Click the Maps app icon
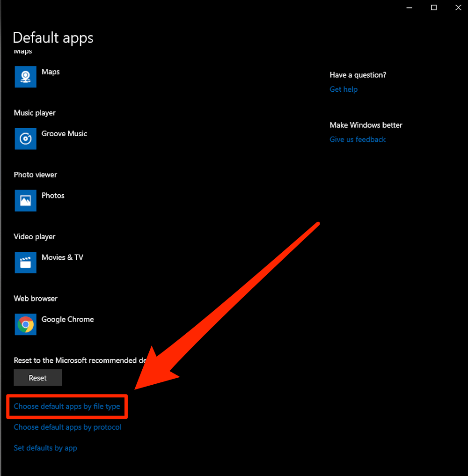 (25, 77)
